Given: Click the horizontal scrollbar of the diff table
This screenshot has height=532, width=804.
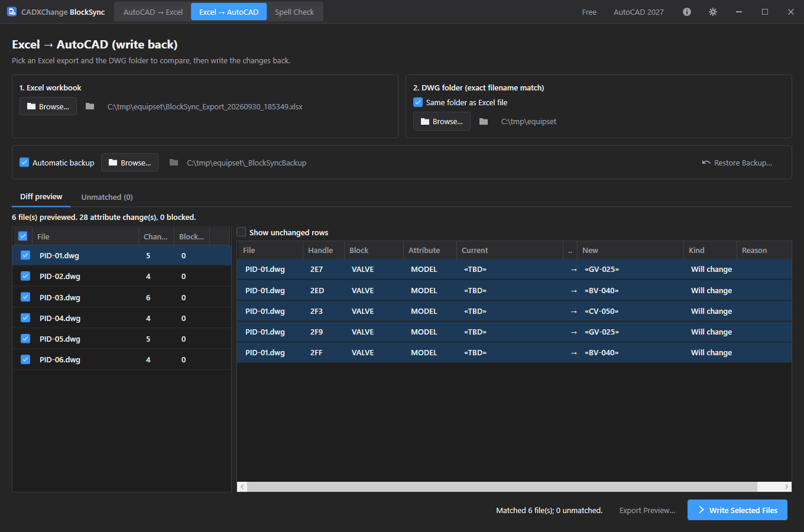Looking at the screenshot, I should pos(502,487).
